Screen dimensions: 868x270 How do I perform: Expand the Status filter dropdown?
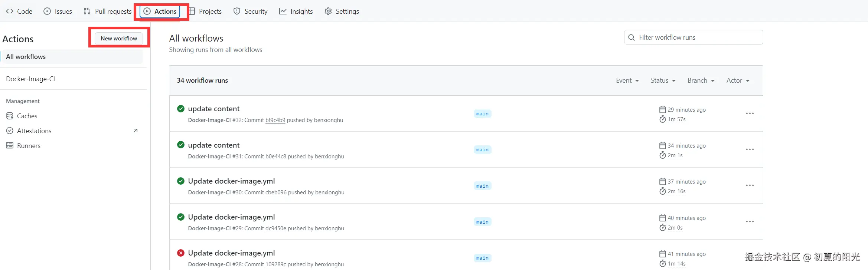pyautogui.click(x=663, y=80)
